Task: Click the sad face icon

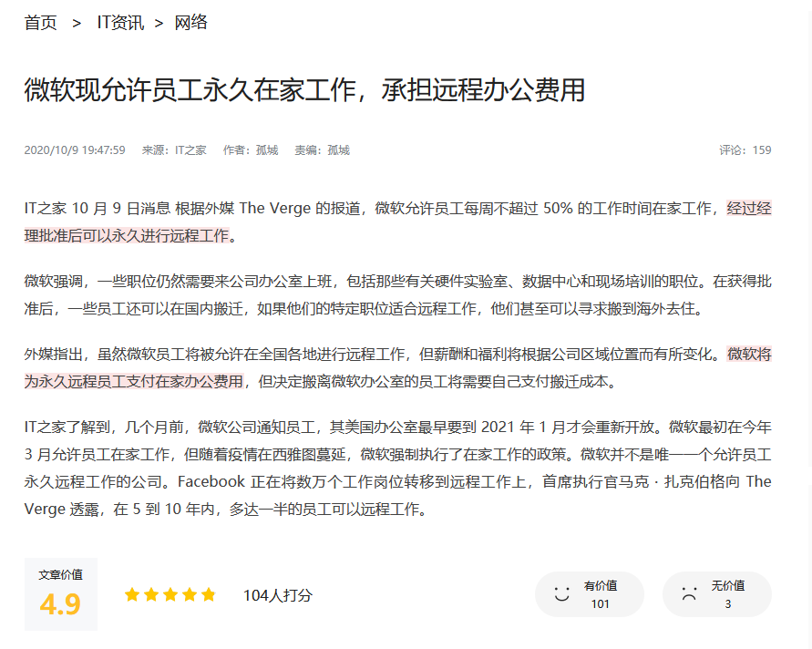Action: 689,594
